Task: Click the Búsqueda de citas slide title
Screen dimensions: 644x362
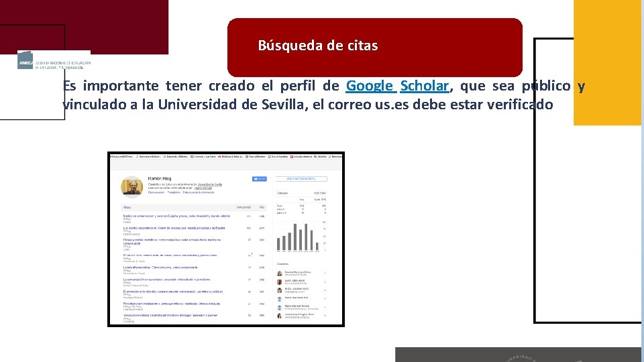Action: coord(318,45)
